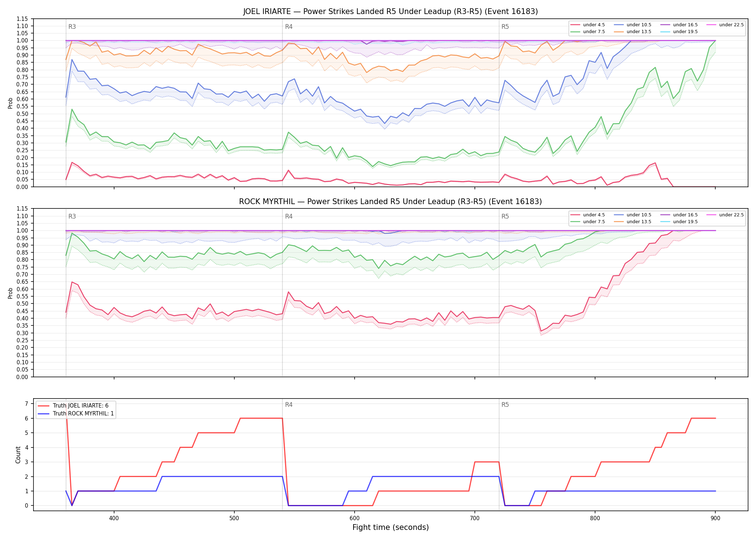The height and width of the screenshot is (540, 756).
Task: Click the R4 round label in the Count chart
Action: click(289, 405)
